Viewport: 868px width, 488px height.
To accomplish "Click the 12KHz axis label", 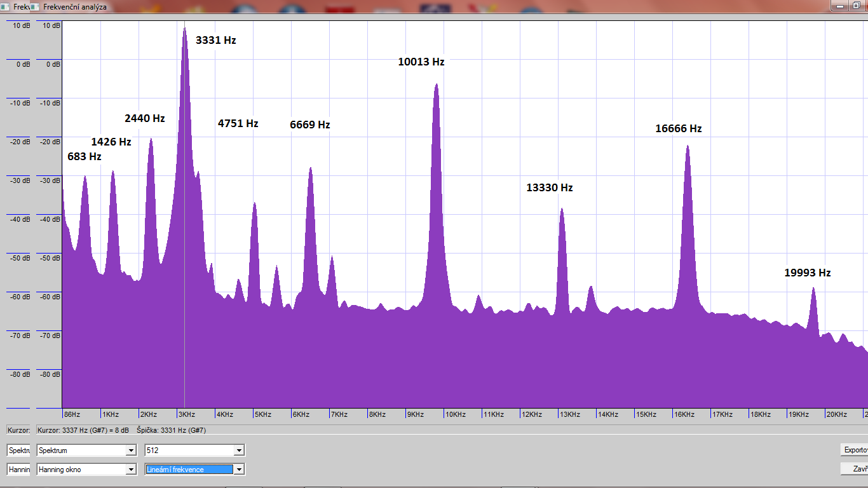I will coord(532,414).
